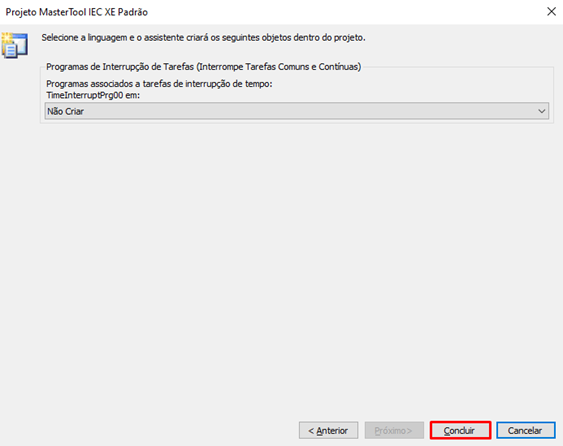Screen dimensions: 563x446
Task: Click the greyed-out Próximo button
Action: (x=394, y=430)
